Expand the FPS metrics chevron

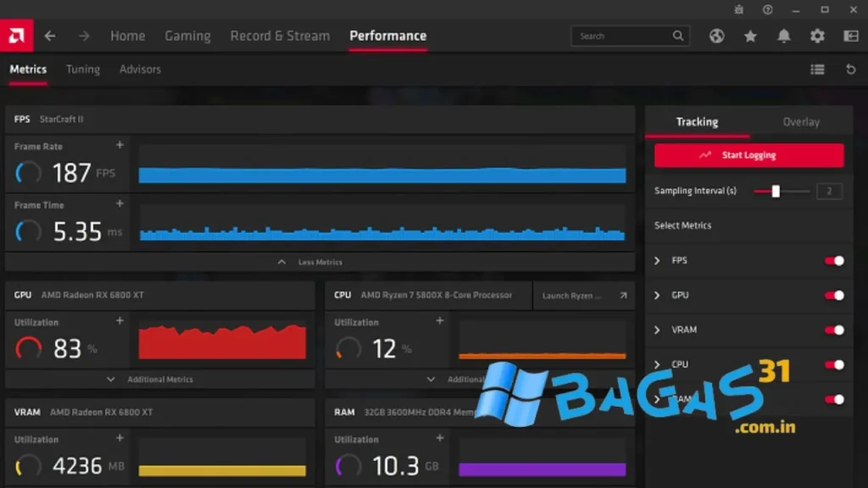click(x=657, y=261)
